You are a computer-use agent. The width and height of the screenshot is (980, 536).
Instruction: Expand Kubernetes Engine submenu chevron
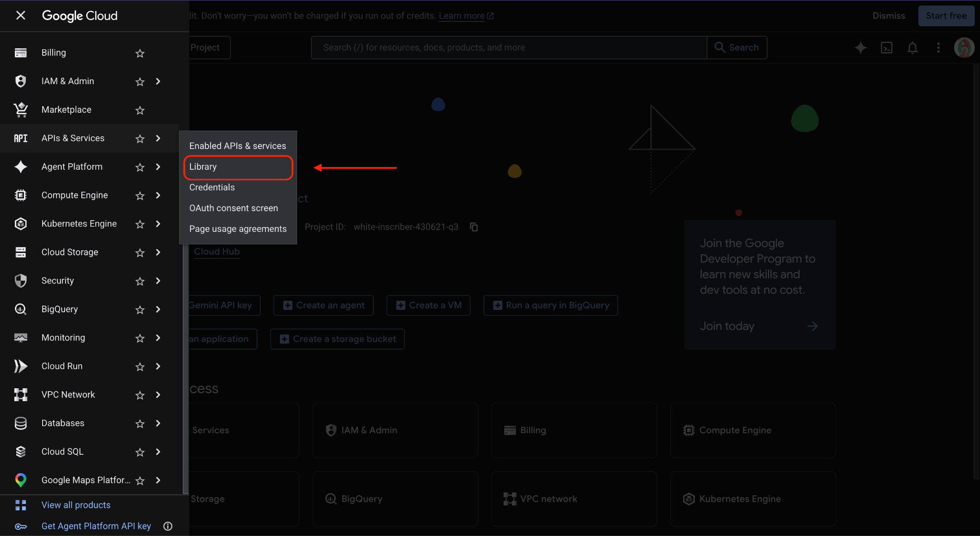tap(158, 224)
